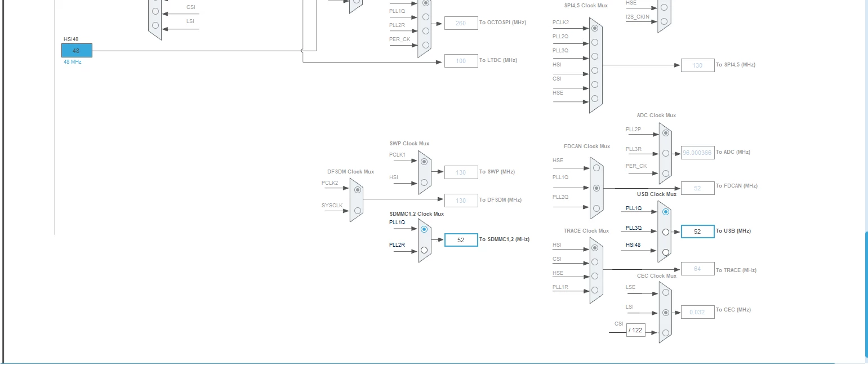The height and width of the screenshot is (365, 868).
Task: Select PLL2Q in SPI4,5 Clock Mux
Action: pyautogui.click(x=595, y=42)
